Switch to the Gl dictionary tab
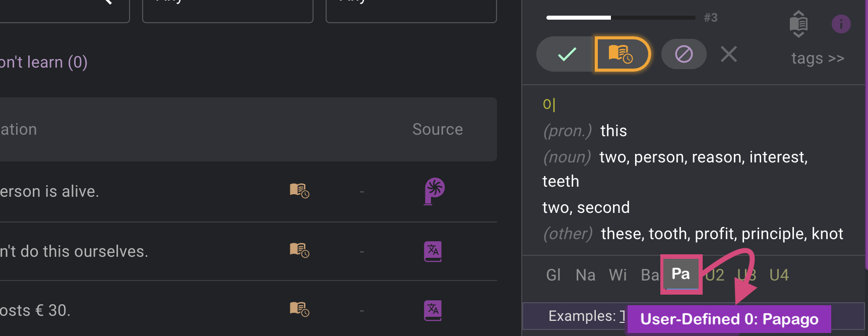The width and height of the screenshot is (868, 336). click(553, 275)
